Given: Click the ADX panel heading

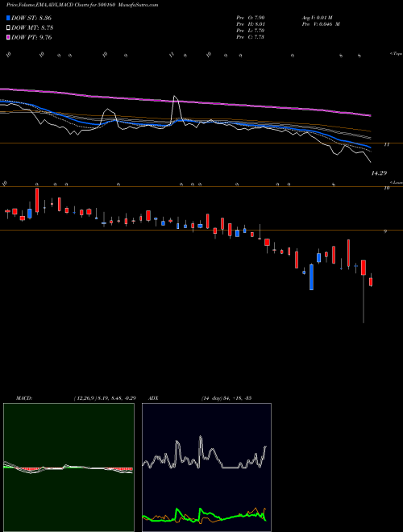Looking at the screenshot, I should coord(154,398).
